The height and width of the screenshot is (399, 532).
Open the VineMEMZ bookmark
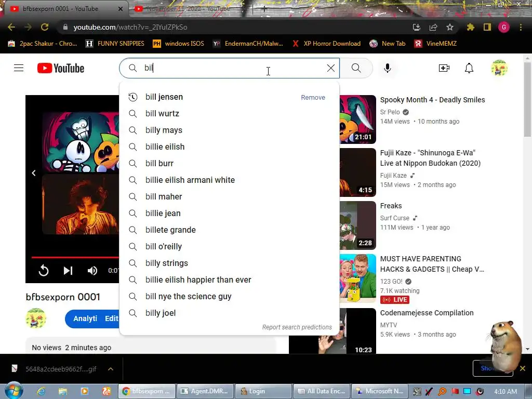436,44
